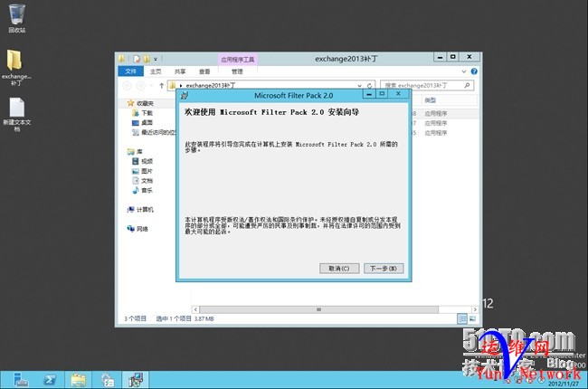The width and height of the screenshot is (588, 389).
Task: Open File Explorer from the taskbar
Action: tap(78, 380)
